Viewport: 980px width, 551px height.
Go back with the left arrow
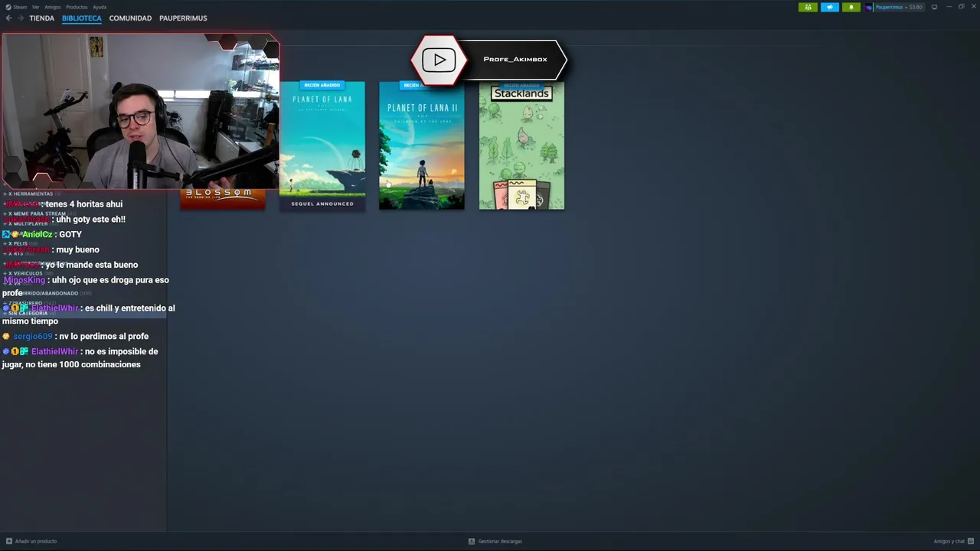(x=8, y=18)
